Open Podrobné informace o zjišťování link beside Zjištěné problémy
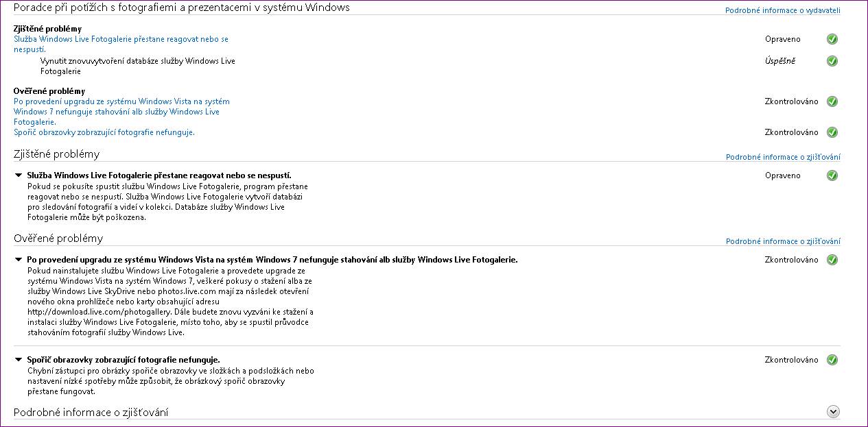This screenshot has height=427, width=868. (x=783, y=157)
